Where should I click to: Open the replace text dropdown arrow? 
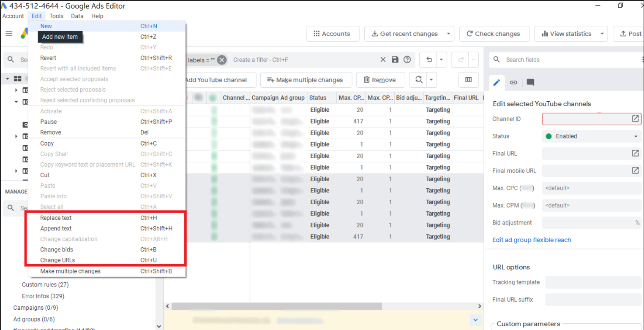431,80
